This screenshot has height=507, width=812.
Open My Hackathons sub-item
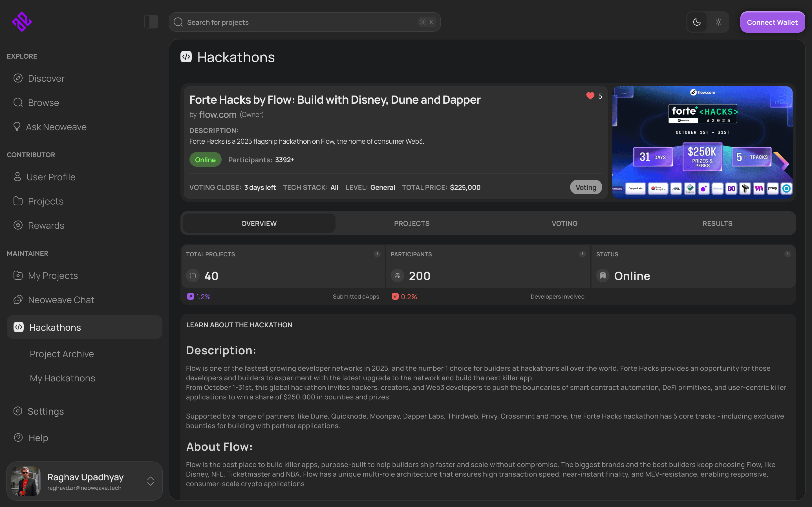62,378
